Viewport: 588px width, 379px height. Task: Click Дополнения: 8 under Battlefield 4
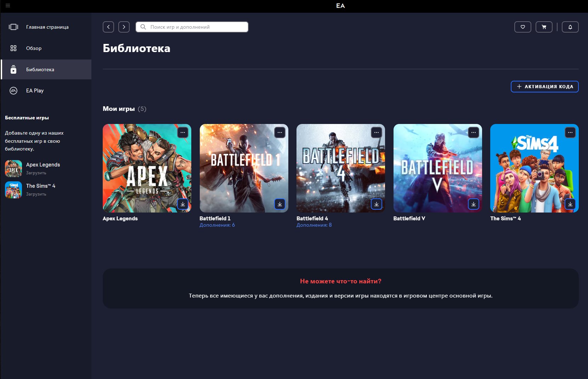(x=314, y=225)
